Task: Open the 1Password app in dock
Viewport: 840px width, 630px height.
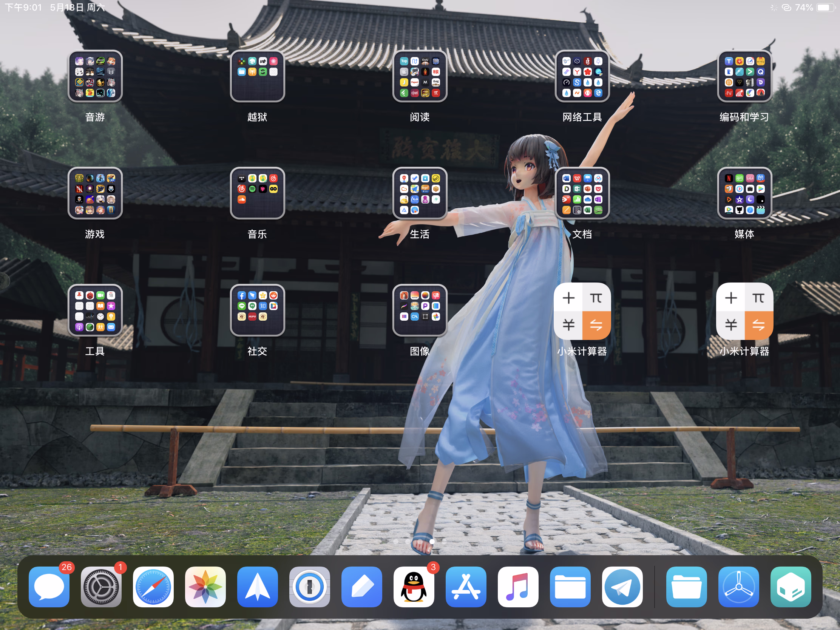Action: [x=309, y=587]
